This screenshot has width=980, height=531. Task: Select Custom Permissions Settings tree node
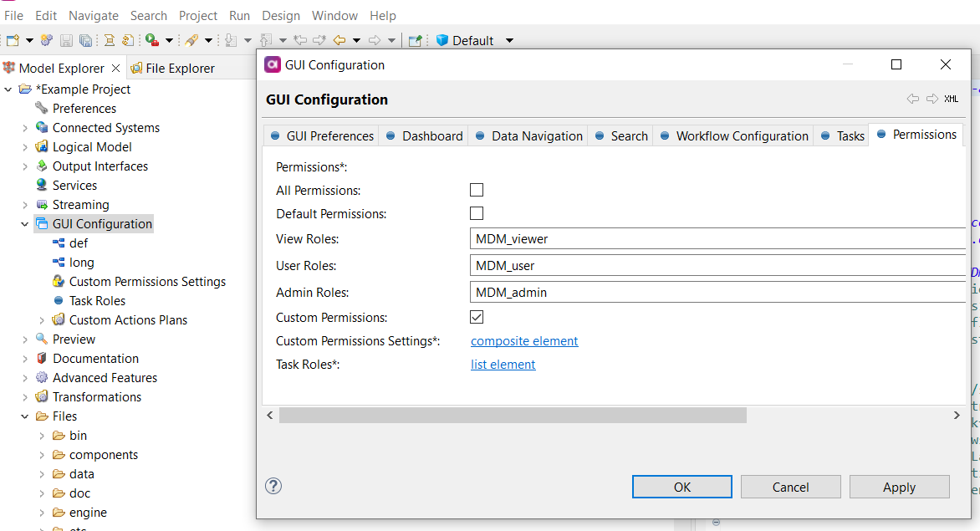coord(147,282)
